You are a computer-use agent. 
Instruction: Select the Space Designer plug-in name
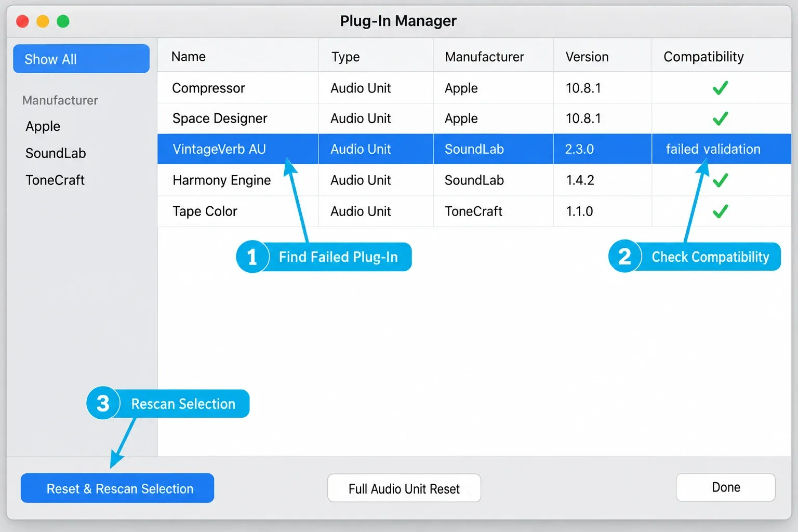(x=220, y=118)
